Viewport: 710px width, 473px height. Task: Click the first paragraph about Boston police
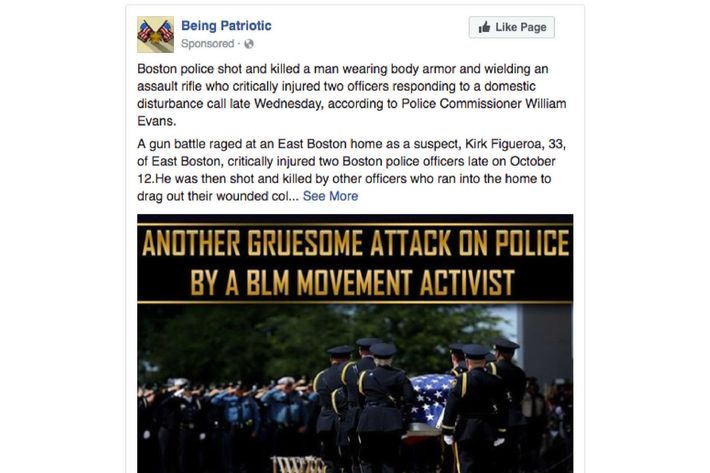[x=351, y=95]
